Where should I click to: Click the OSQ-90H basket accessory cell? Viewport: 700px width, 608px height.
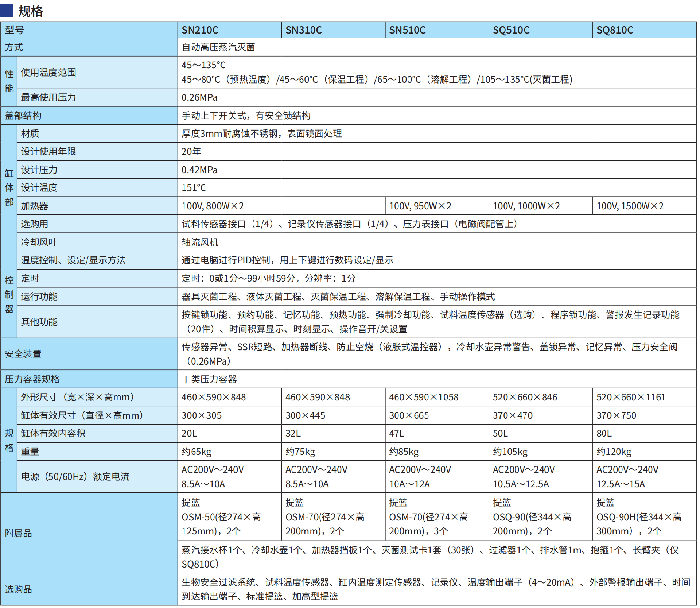[644, 517]
